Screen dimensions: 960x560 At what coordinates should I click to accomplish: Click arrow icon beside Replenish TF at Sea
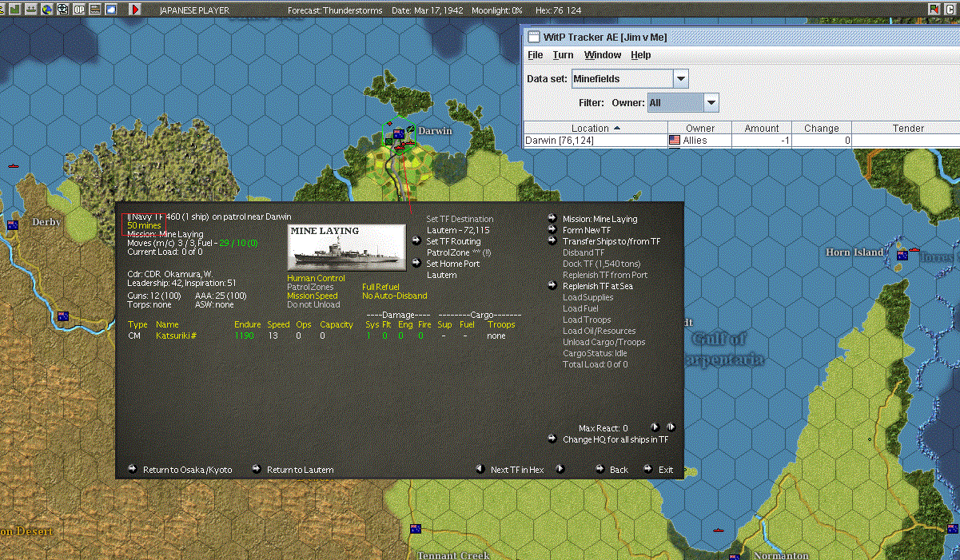pyautogui.click(x=552, y=285)
